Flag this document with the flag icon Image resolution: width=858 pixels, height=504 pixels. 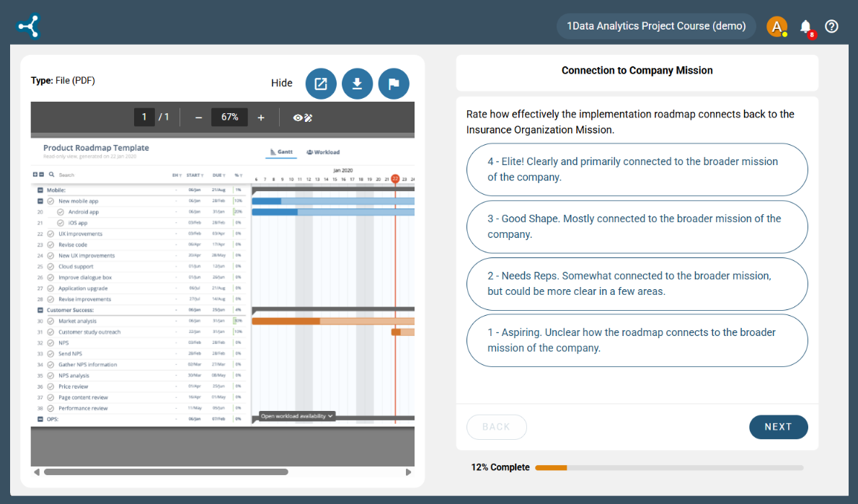tap(394, 84)
